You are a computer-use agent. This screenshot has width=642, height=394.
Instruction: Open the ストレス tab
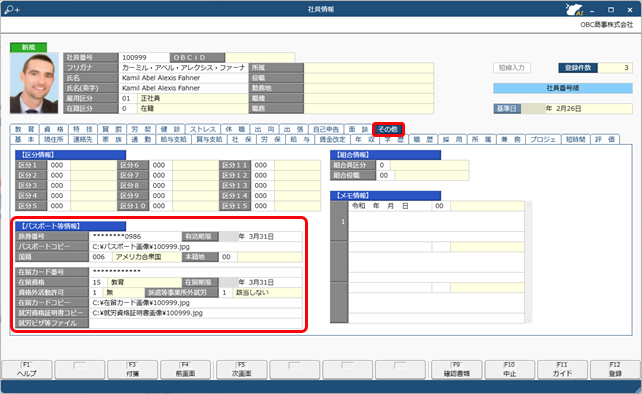[203, 129]
